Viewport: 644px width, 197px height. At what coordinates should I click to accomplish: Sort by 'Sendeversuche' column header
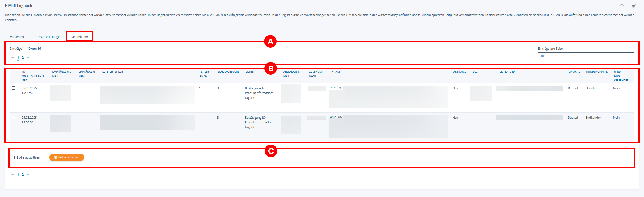point(228,72)
